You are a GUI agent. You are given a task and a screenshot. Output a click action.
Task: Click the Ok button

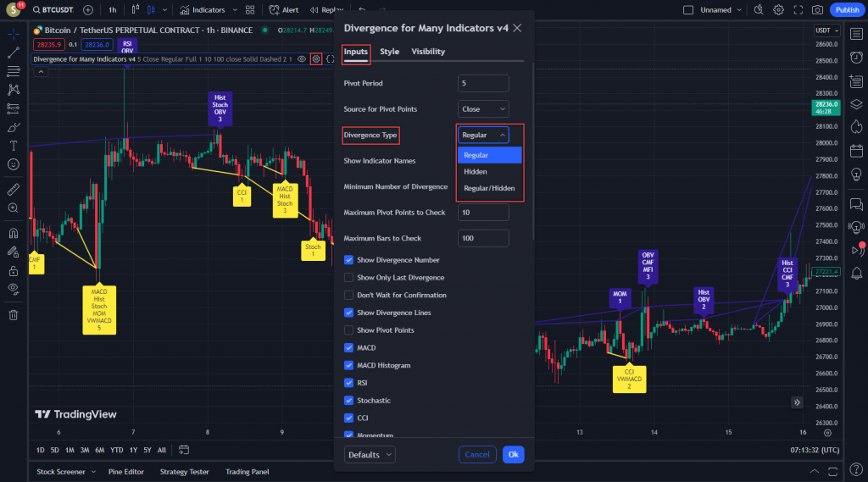513,455
